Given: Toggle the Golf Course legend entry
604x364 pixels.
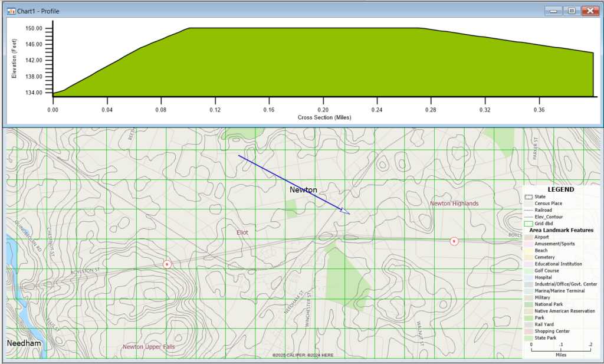Looking at the screenshot, I should coord(530,270).
